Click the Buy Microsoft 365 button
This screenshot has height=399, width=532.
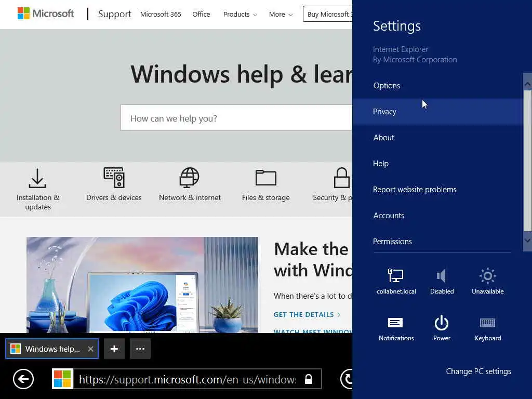pos(328,14)
